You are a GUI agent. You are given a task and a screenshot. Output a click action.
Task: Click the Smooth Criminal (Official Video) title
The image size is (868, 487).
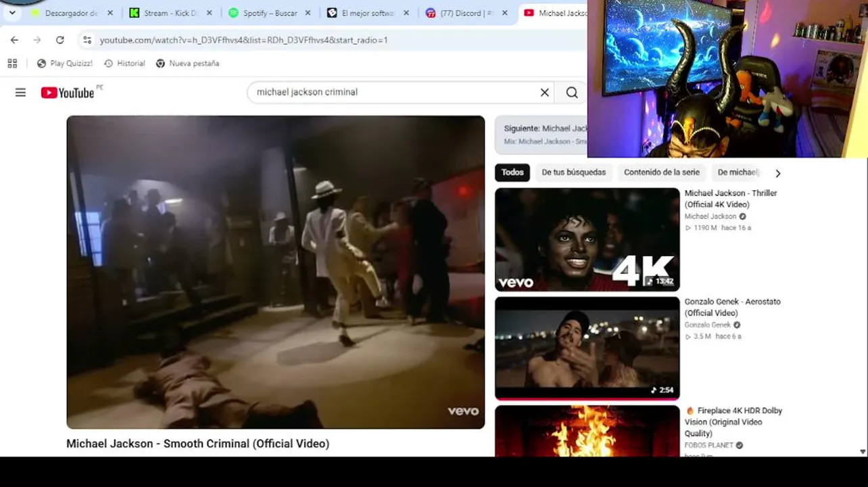(197, 444)
